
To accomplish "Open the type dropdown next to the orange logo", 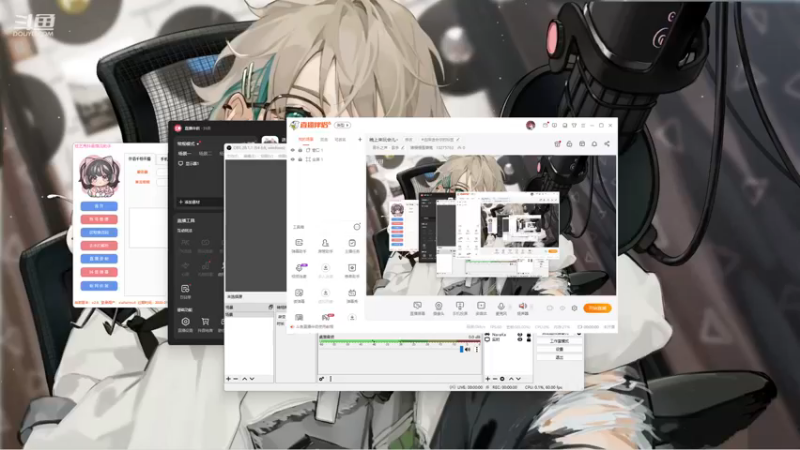I will [342, 125].
